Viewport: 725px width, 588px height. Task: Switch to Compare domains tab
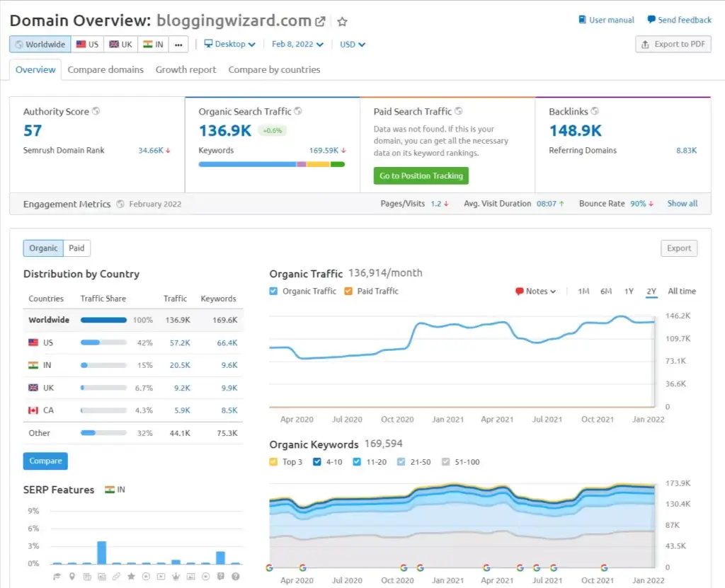click(x=105, y=70)
